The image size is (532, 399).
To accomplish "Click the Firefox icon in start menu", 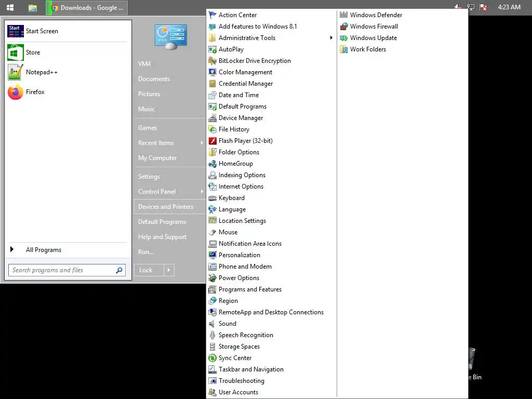I will coord(15,92).
